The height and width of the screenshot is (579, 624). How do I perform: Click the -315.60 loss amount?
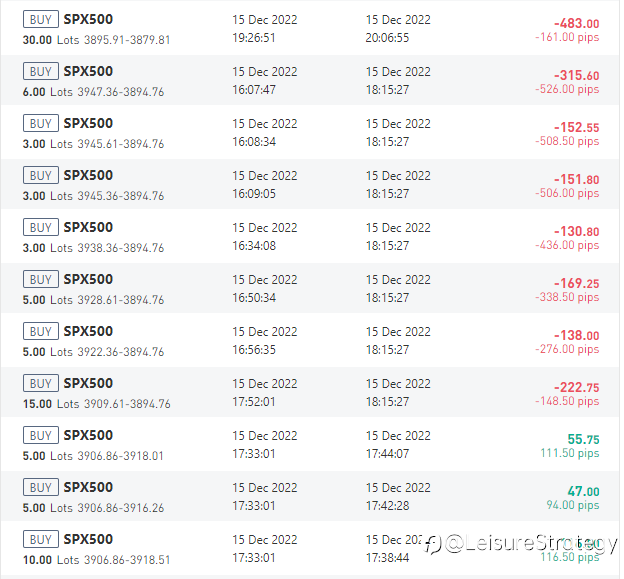[x=576, y=76]
